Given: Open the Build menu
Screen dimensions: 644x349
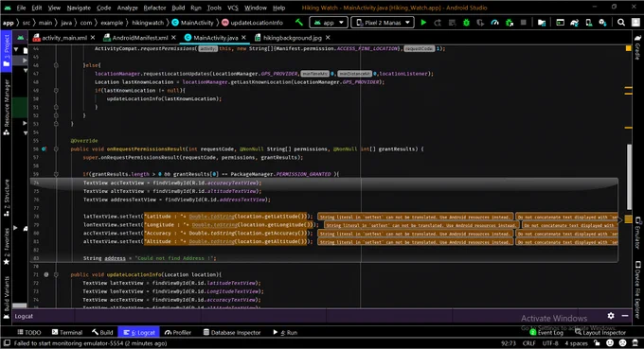Looking at the screenshot, I should pos(178,8).
